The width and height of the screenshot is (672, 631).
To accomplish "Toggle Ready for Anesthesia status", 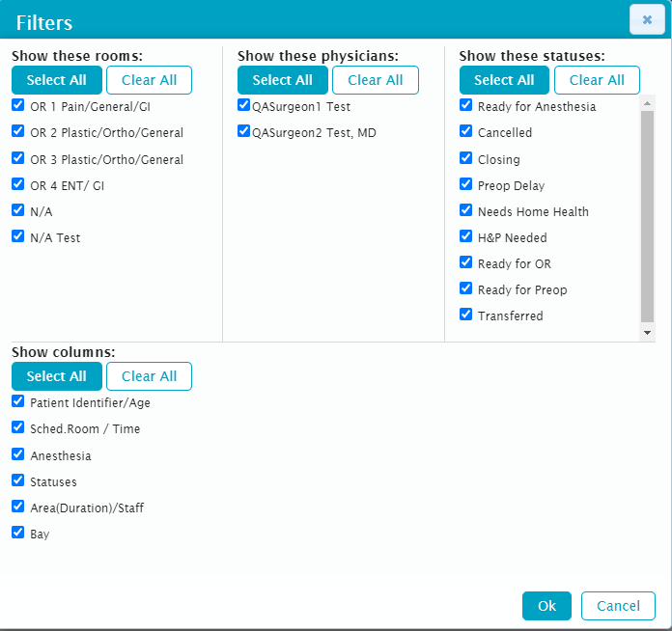I will coord(466,106).
